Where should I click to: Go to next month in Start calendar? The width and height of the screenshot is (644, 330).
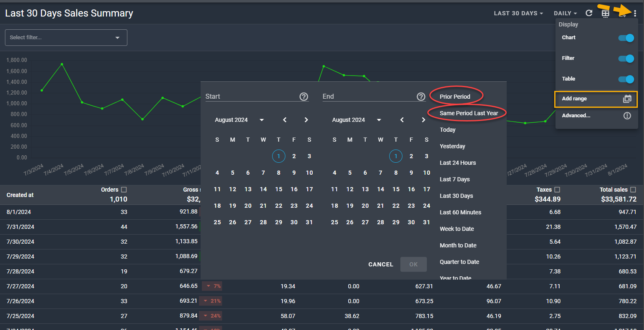pyautogui.click(x=306, y=120)
